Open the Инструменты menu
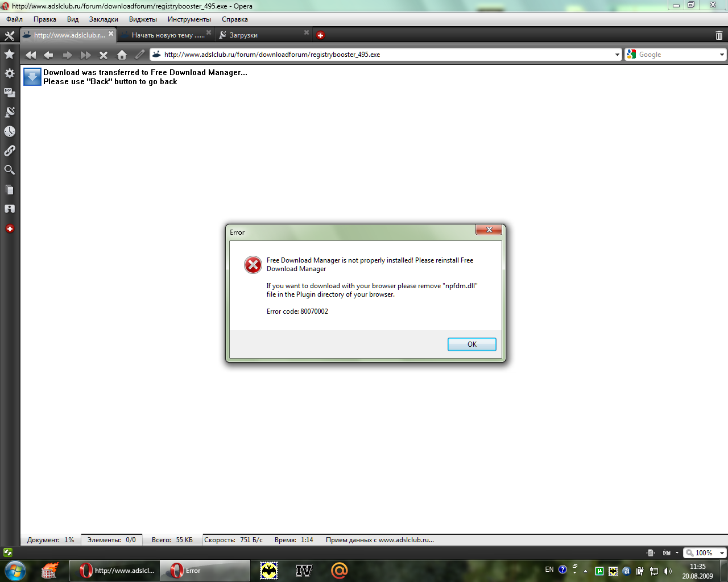 click(x=189, y=19)
